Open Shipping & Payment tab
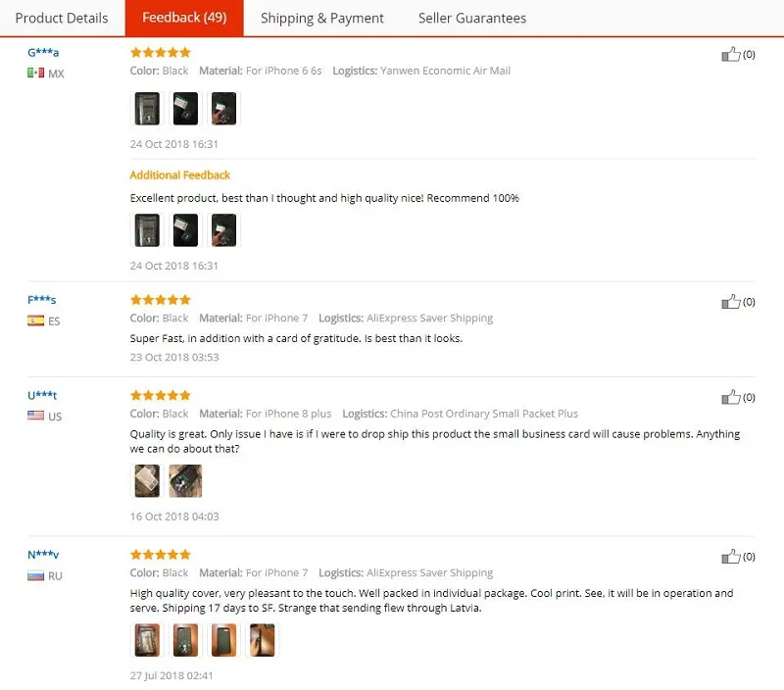 coord(322,18)
